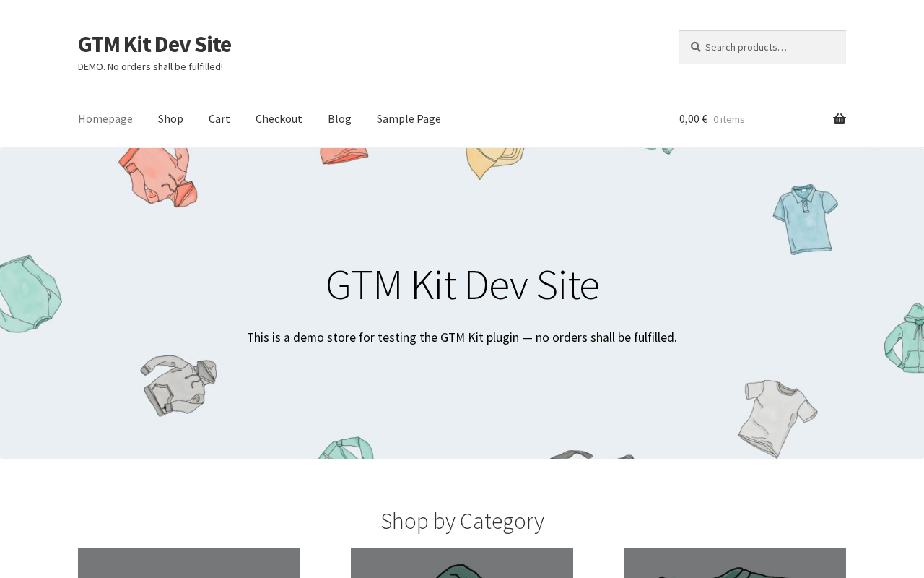Click the hero banner heading text
The image size is (924, 578).
(462, 285)
